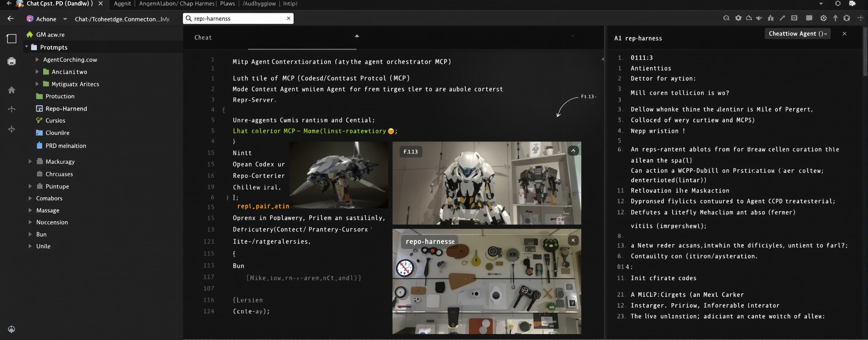The image size is (868, 340).
Task: Switch to the /Audbyggiow tab
Action: pyautogui.click(x=259, y=4)
